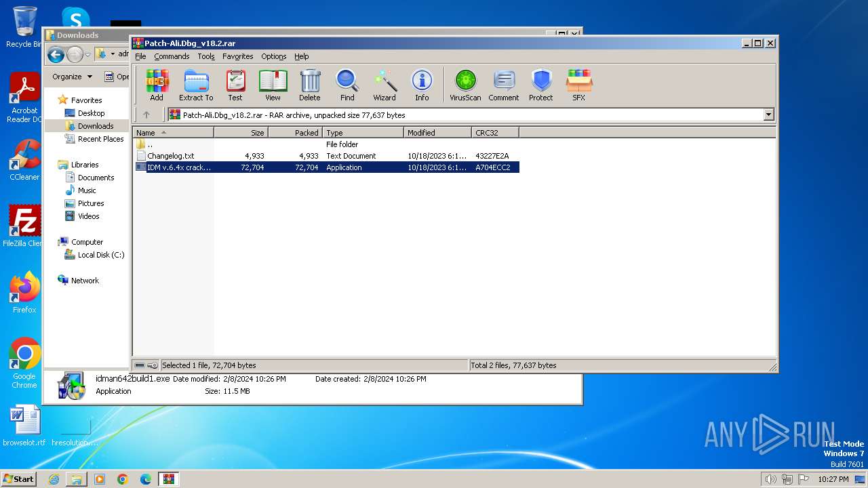This screenshot has height=488, width=868.
Task: Select Downloads in Explorer navigation pane
Action: coord(96,126)
